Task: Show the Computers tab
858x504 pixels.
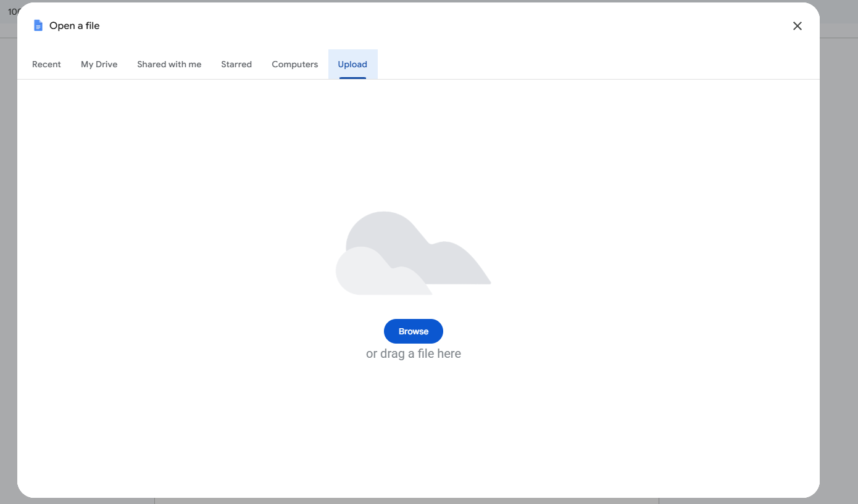Action: coord(294,64)
